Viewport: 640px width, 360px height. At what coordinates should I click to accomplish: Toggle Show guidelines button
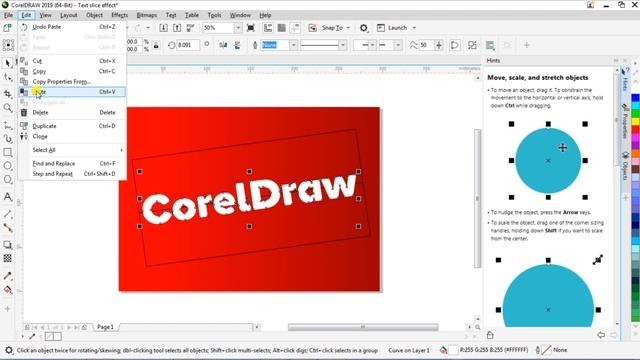295,28
